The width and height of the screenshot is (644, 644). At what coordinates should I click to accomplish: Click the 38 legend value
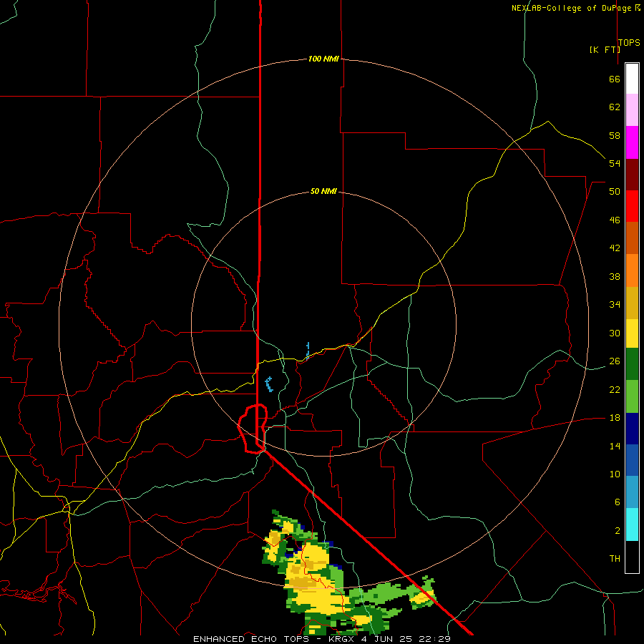click(615, 276)
